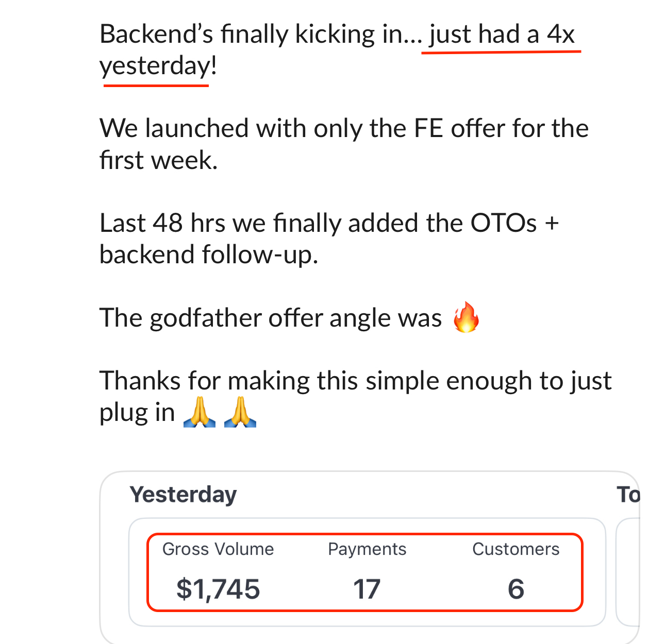Click the underlined 'just had a 4x' text

pos(502,35)
